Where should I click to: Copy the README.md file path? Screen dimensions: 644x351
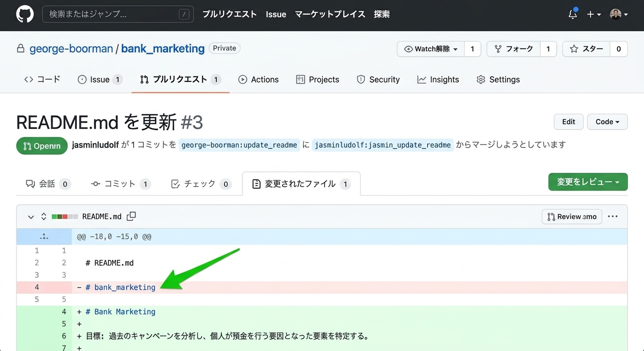[131, 216]
